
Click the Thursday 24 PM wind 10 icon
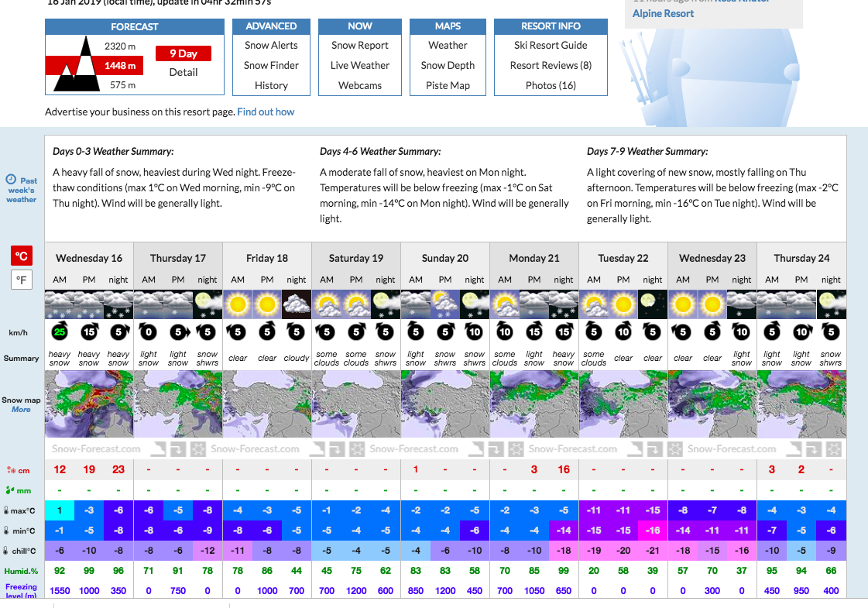(x=801, y=331)
